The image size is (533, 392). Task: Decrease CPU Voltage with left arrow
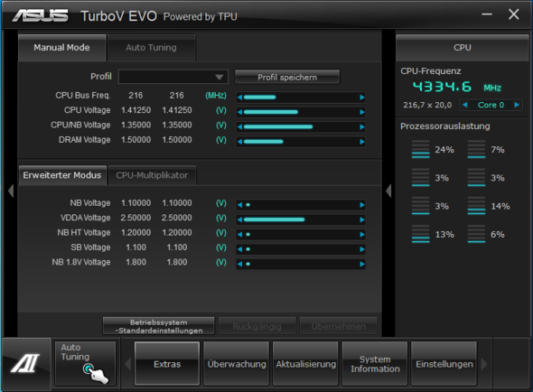point(239,112)
